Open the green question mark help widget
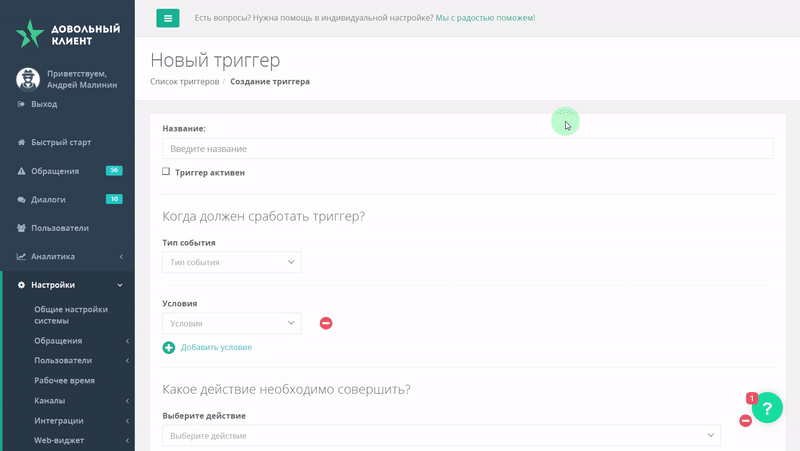 pos(767,408)
